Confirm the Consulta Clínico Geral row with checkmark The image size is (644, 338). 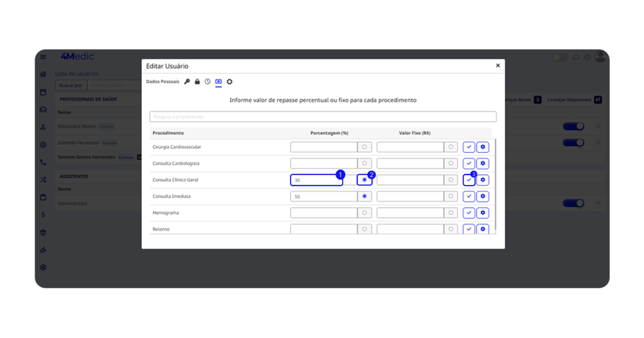click(x=469, y=180)
